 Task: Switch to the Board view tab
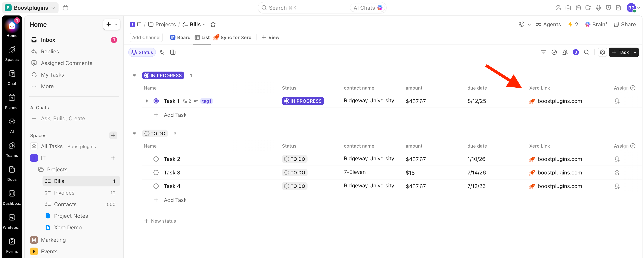click(180, 38)
